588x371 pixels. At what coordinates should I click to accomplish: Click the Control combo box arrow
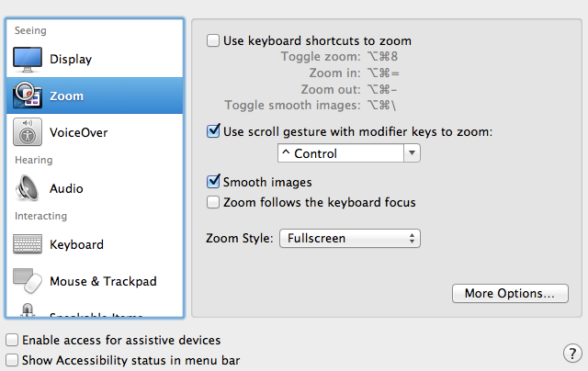point(413,153)
